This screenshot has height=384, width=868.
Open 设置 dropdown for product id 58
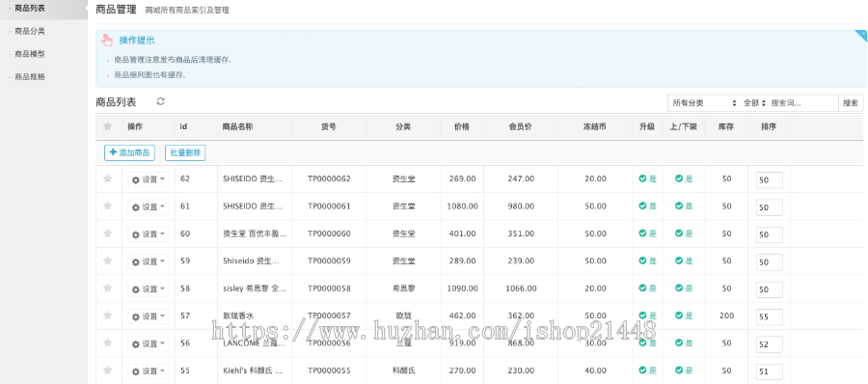pos(149,289)
